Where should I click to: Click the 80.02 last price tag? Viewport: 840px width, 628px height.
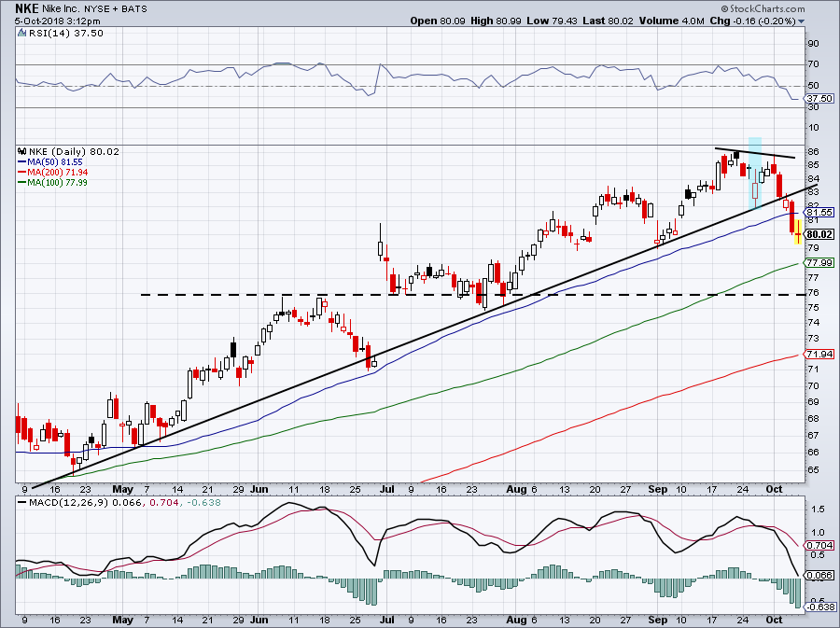tap(820, 234)
